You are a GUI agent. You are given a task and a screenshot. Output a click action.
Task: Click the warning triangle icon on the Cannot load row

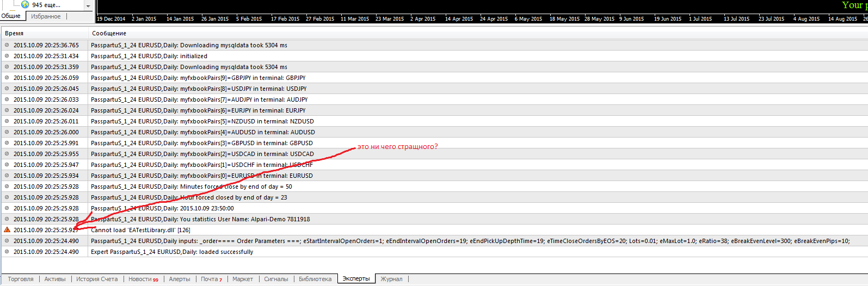pyautogui.click(x=7, y=230)
